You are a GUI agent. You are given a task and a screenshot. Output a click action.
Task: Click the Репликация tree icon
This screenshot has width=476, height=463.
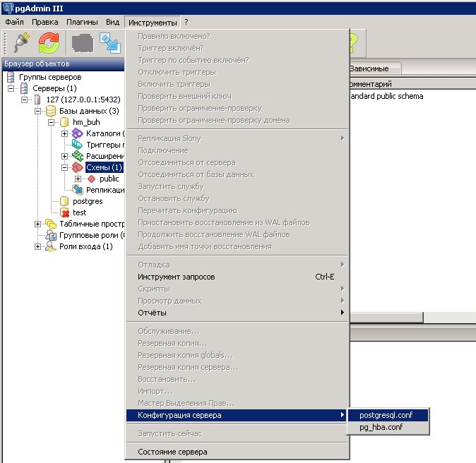[x=78, y=190]
